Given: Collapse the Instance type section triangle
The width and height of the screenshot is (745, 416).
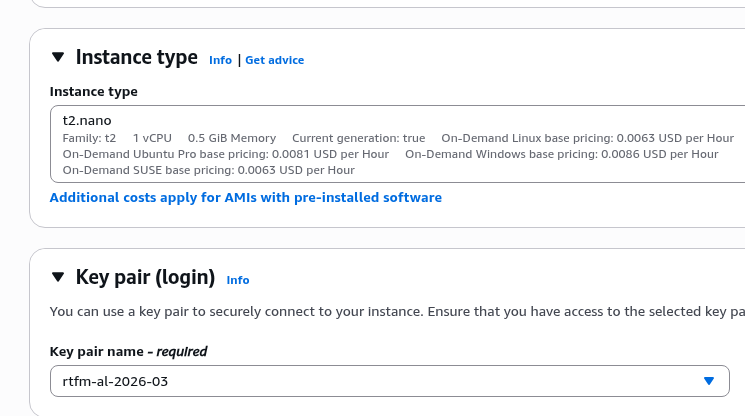Looking at the screenshot, I should coord(58,58).
